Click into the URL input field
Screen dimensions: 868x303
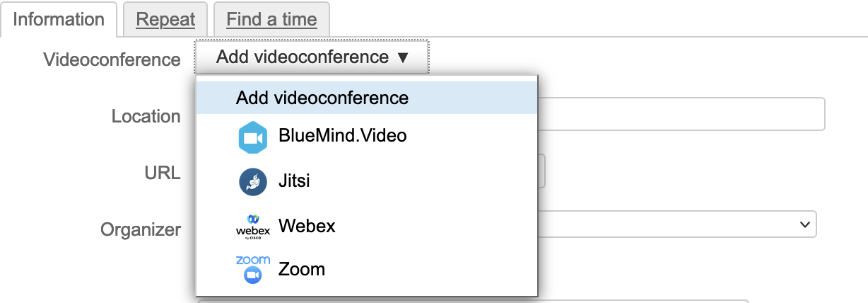point(541,172)
